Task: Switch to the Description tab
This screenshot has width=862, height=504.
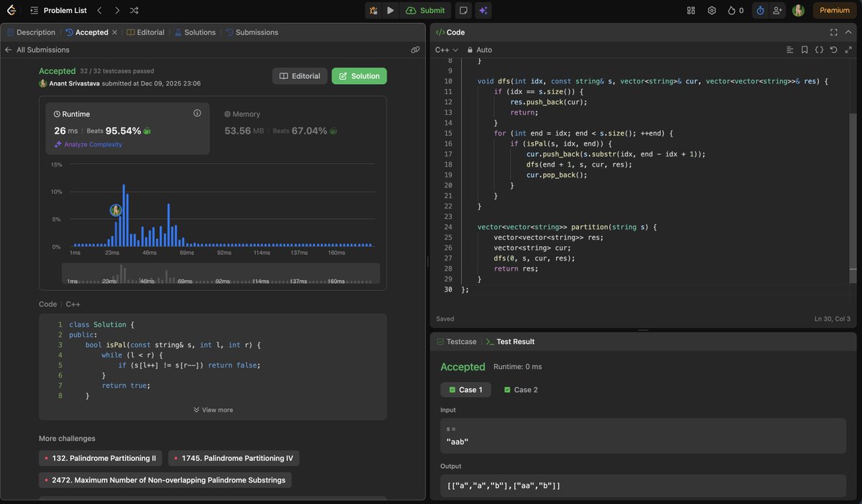Action: tap(31, 32)
